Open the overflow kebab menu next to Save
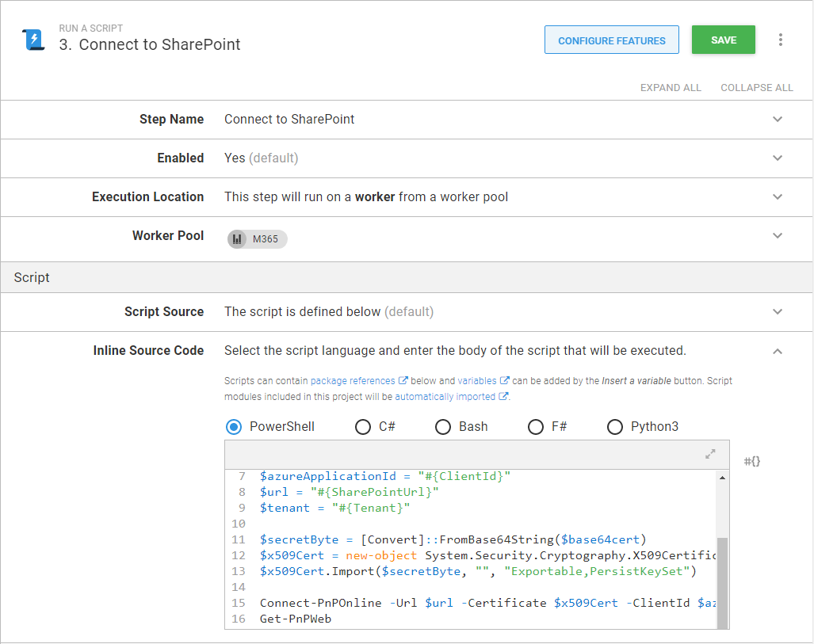 781,39
